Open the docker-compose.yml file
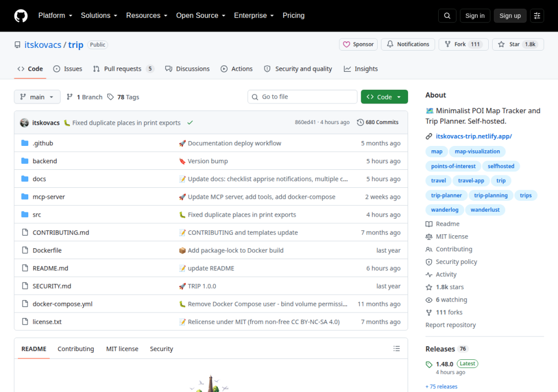The image size is (558, 392). [62, 304]
